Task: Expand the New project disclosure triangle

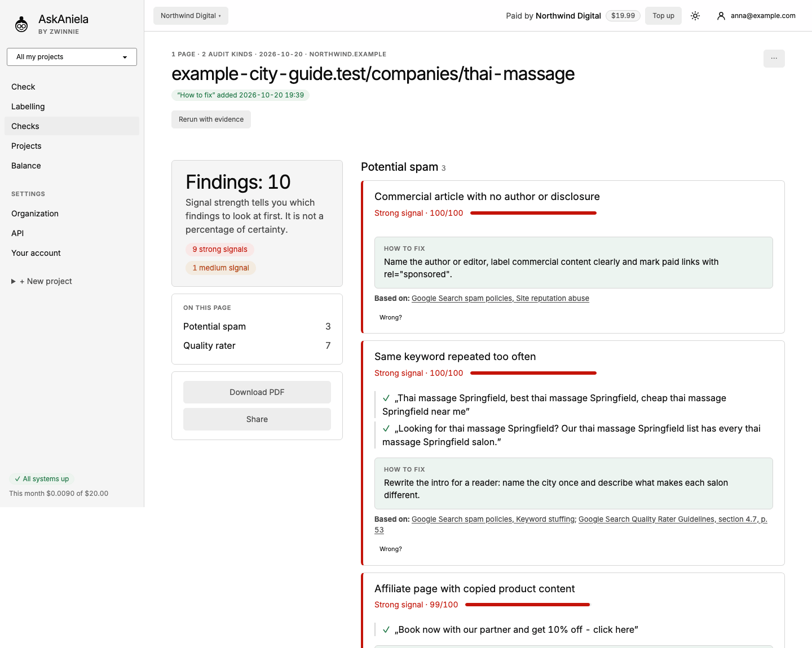Action: pyautogui.click(x=14, y=281)
